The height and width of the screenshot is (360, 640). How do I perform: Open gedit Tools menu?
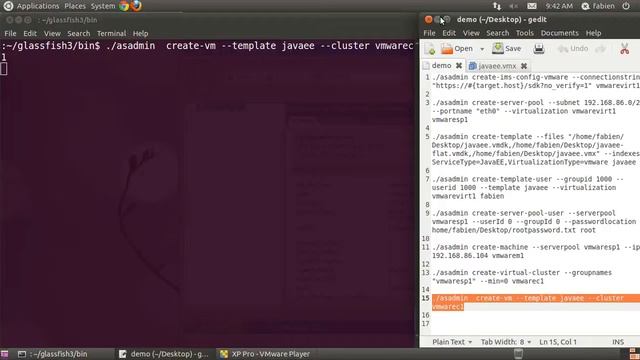pos(524,33)
